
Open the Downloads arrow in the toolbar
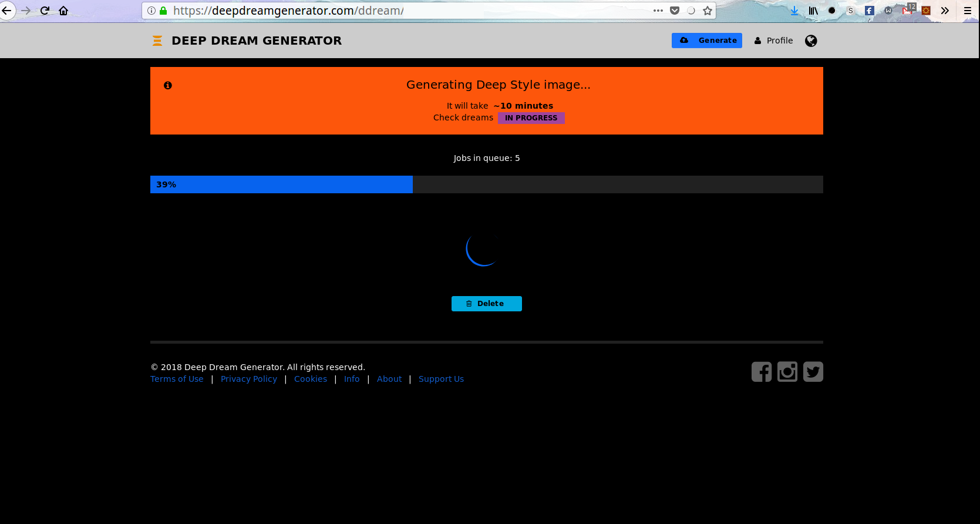[x=794, y=11]
